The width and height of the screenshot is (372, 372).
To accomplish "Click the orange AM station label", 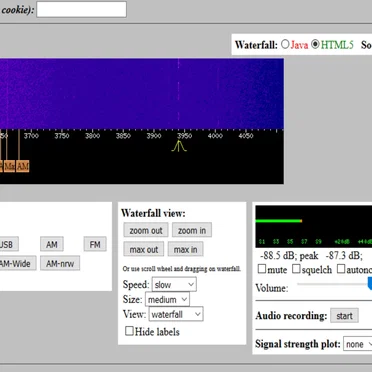I will 23,166.
